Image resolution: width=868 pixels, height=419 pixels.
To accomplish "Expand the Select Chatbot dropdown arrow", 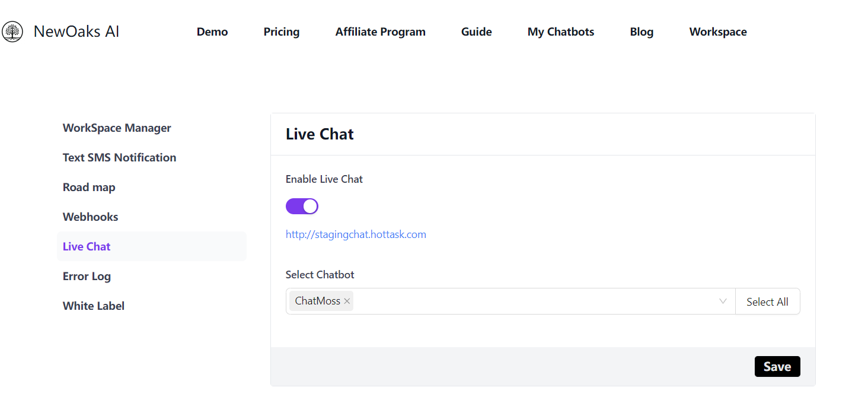I will click(x=723, y=301).
